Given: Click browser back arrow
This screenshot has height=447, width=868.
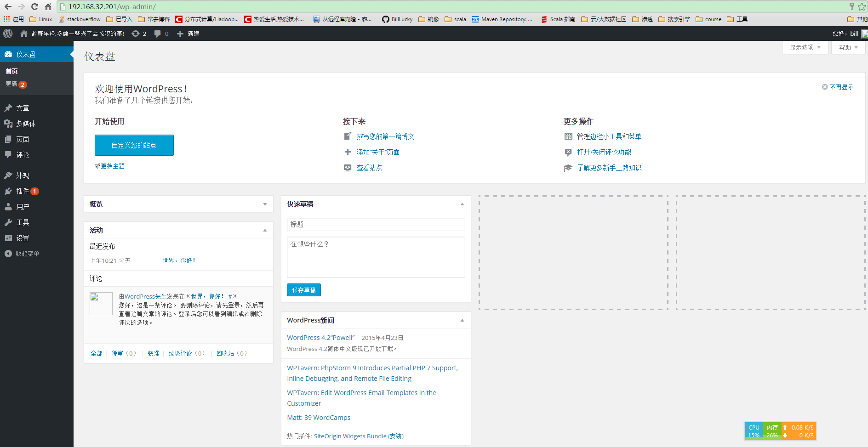Looking at the screenshot, I should pyautogui.click(x=8, y=6).
